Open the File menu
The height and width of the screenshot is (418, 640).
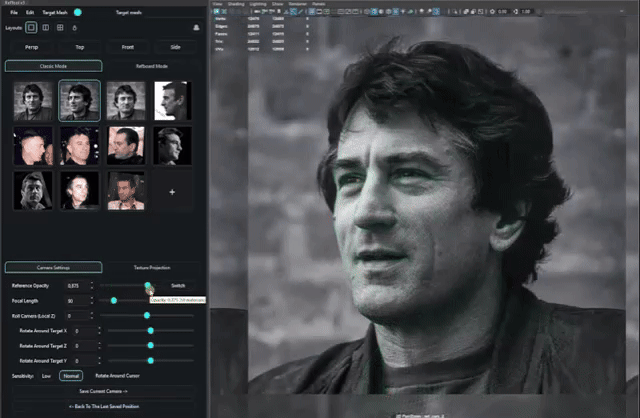point(14,12)
